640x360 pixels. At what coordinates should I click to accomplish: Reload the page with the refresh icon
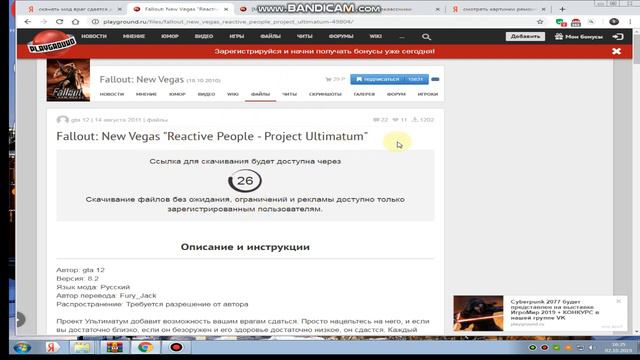pos(60,22)
